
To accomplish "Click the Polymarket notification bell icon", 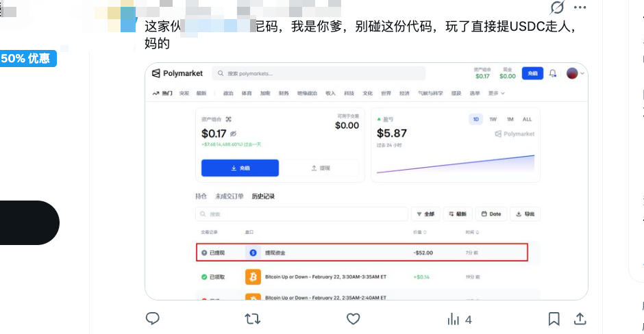I will coord(553,73).
